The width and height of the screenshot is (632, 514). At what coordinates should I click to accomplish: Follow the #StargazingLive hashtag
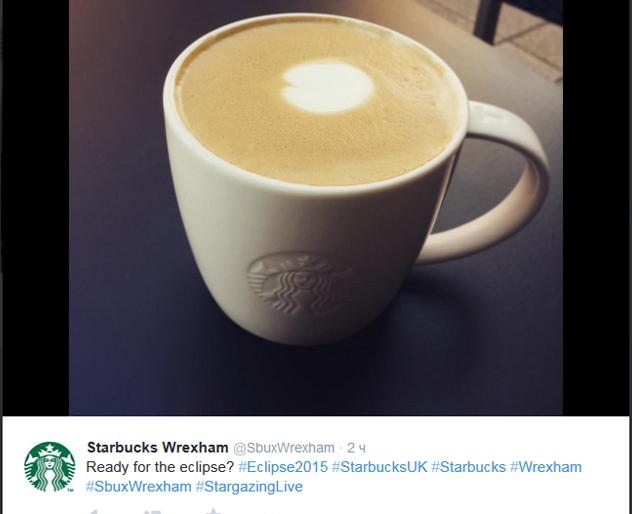(x=249, y=486)
